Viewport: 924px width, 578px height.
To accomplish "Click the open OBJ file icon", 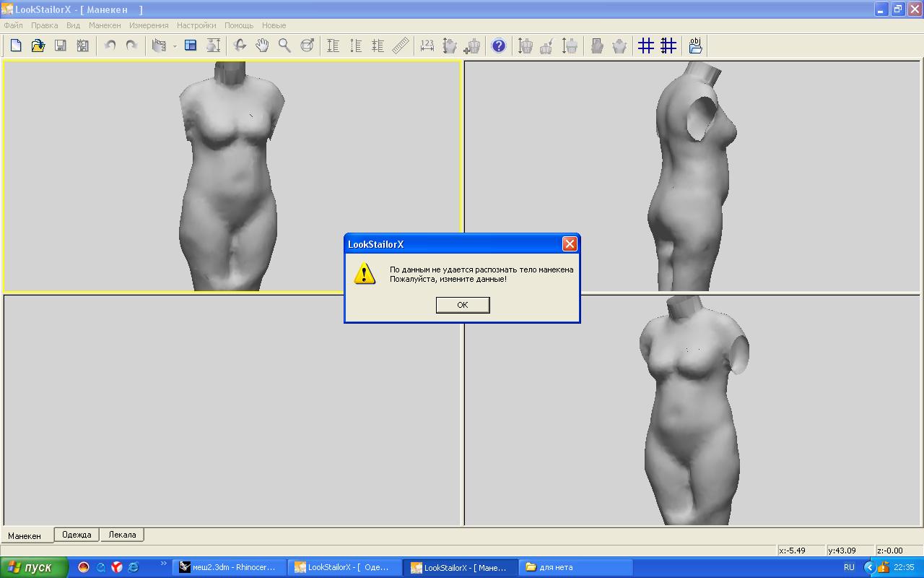I will coord(695,46).
